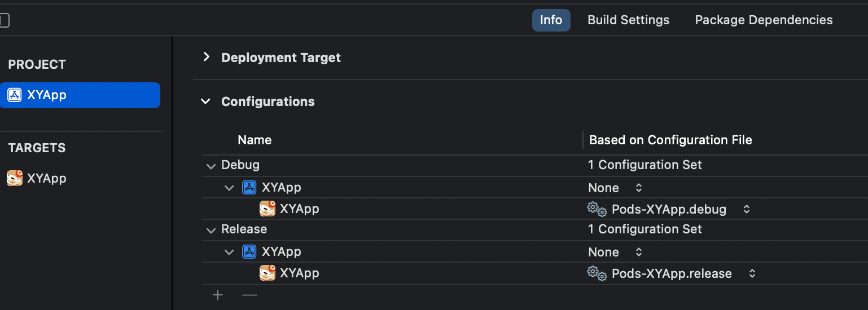The height and width of the screenshot is (310, 868).
Task: Open Pods-XYApp.debug configuration file dropdown
Action: [746, 209]
